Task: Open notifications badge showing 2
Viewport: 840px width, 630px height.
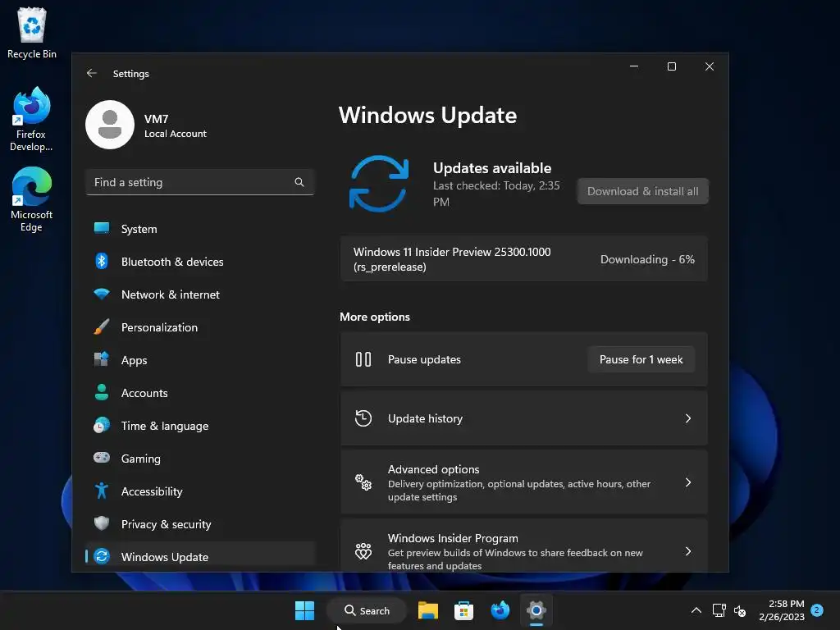Action: click(817, 609)
